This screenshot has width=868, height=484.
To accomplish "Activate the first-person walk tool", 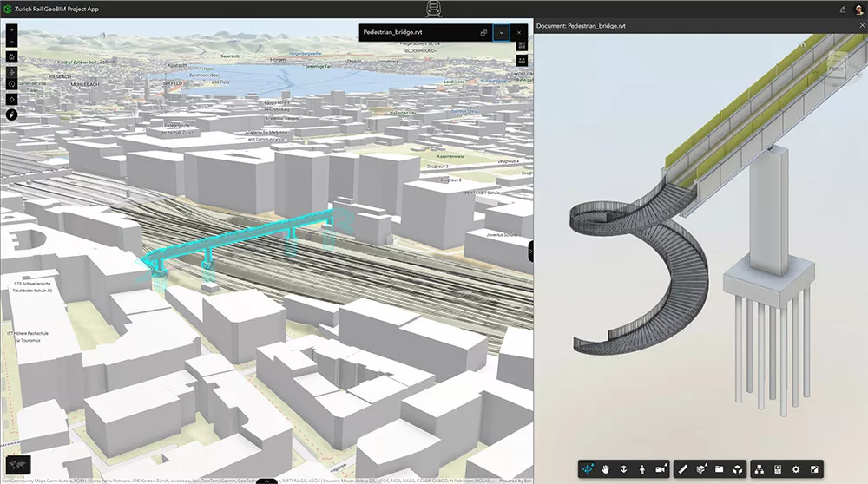I will tap(641, 469).
